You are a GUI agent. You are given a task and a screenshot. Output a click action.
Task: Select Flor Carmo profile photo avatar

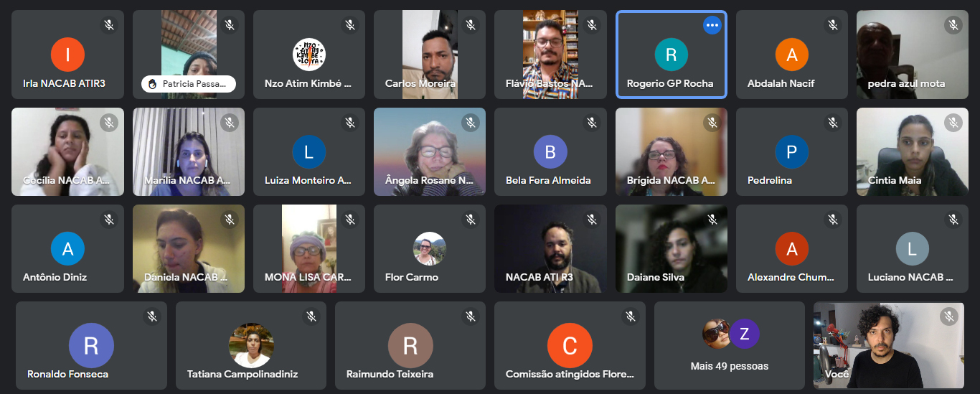430,249
